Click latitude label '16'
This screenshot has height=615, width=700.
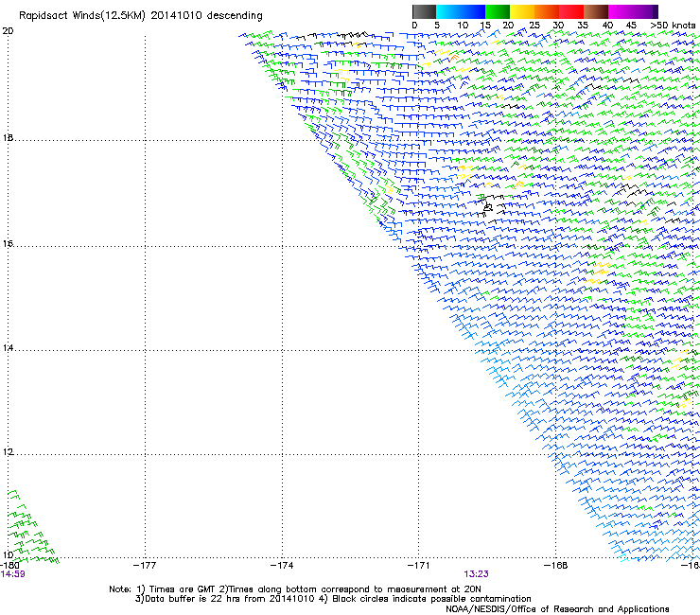pyautogui.click(x=8, y=243)
